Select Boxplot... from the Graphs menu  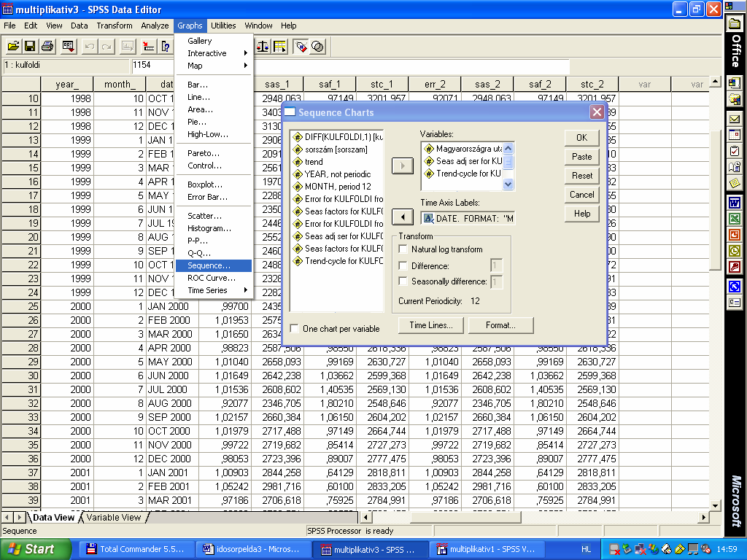[214, 184]
